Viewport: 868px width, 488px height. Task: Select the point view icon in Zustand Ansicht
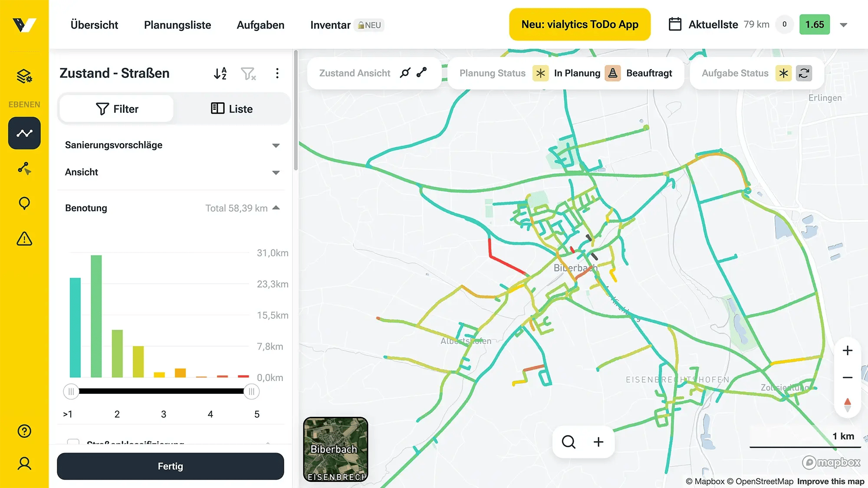click(405, 73)
